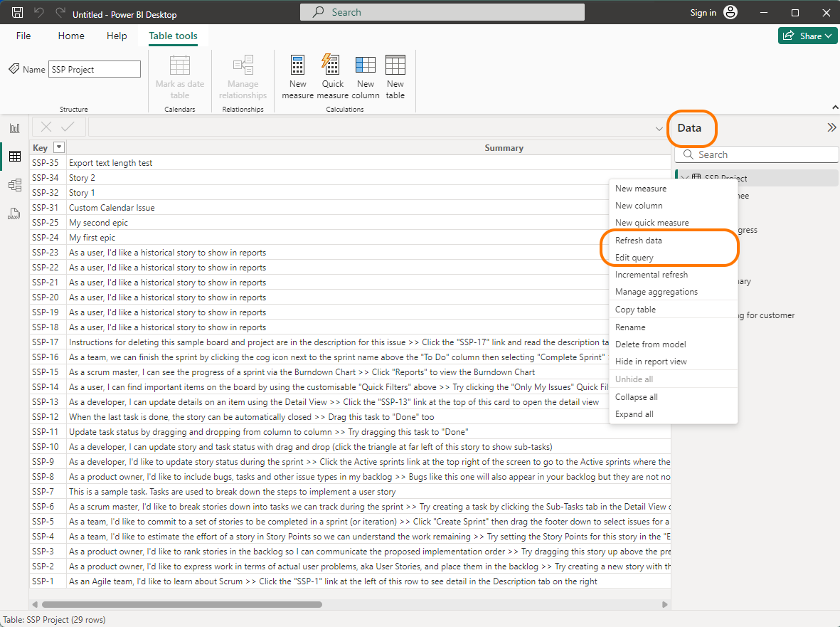Select Delete from model menu entry
The image size is (840, 627).
pyautogui.click(x=650, y=344)
